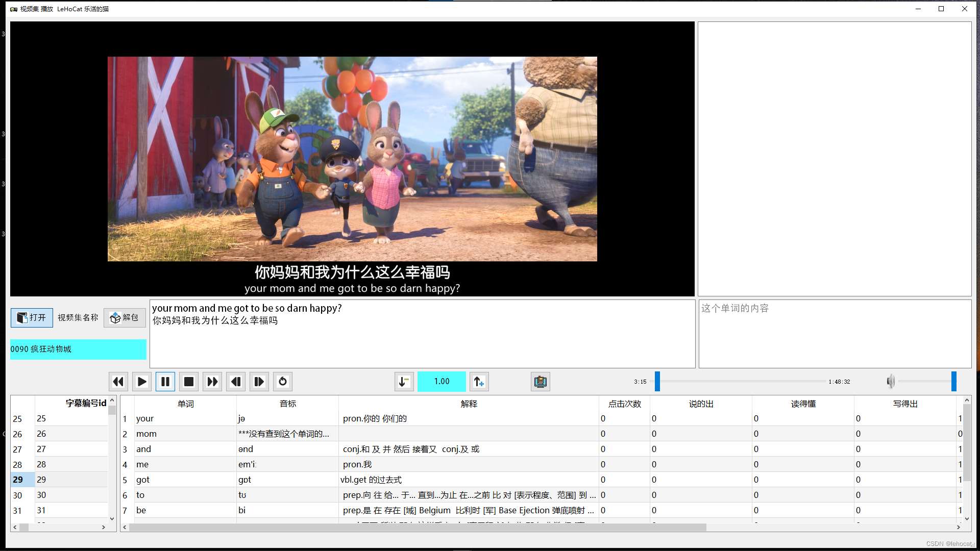980x551 pixels.
Task: Click the 0090 疯狂动物城 title field
Action: pos(78,349)
